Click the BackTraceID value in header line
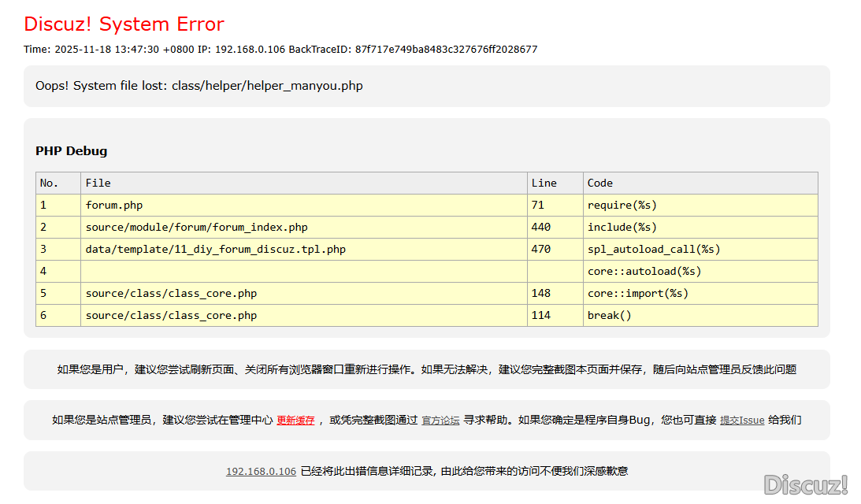The image size is (861, 504). 446,50
